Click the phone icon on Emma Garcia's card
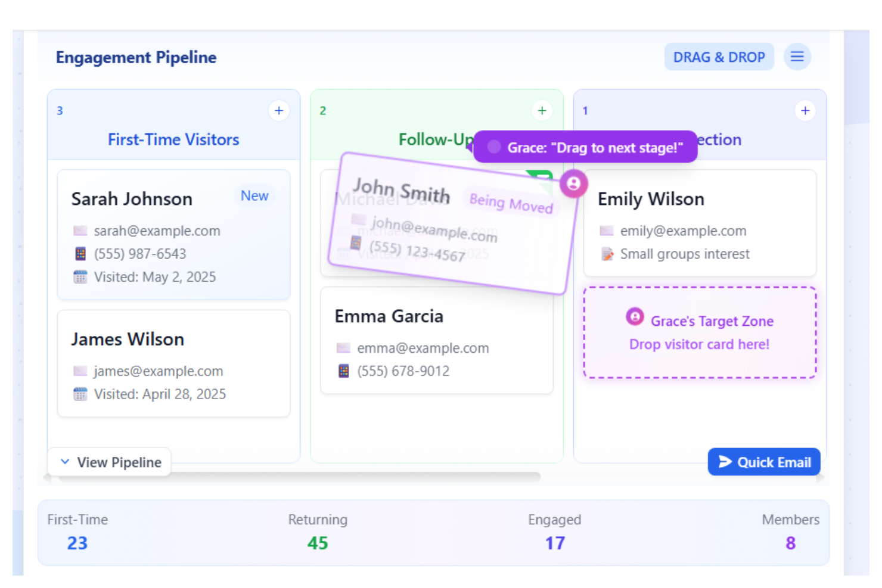This screenshot has width=882, height=588. click(x=343, y=371)
